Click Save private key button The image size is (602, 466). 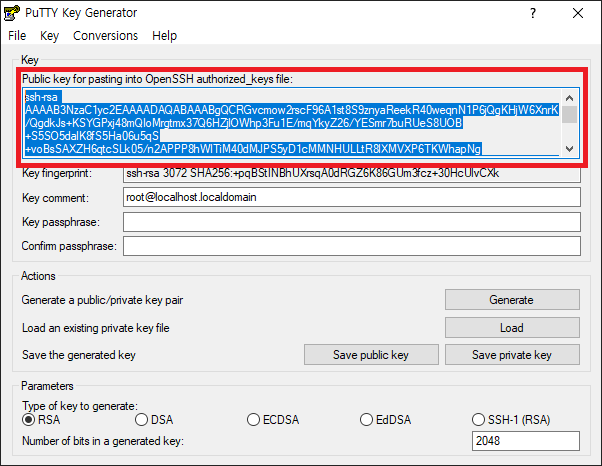click(512, 355)
